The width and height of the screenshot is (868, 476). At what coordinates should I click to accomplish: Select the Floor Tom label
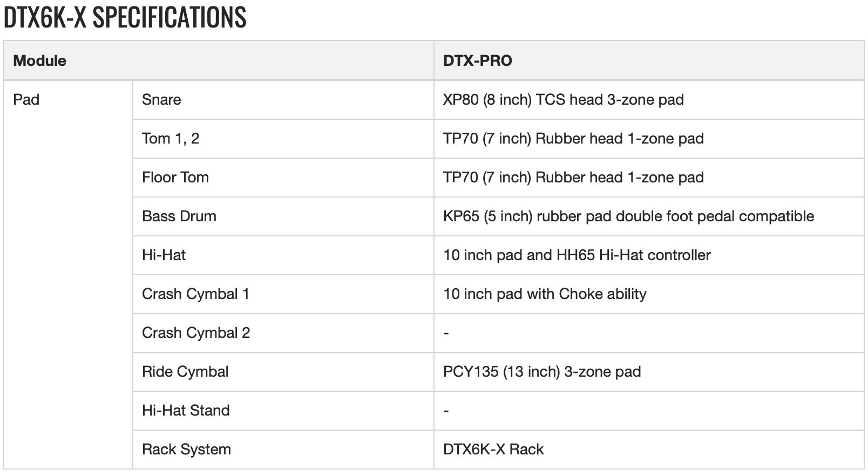coord(175,178)
